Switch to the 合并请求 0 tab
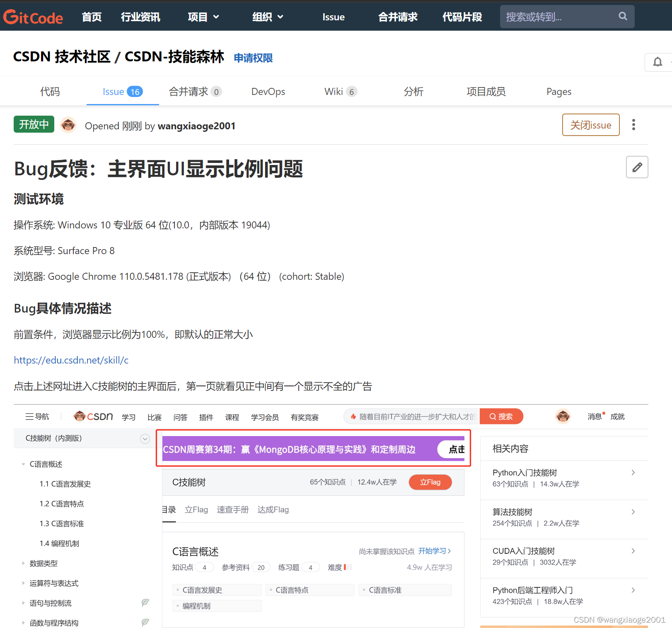Image resolution: width=672 pixels, height=628 pixels. coord(195,92)
